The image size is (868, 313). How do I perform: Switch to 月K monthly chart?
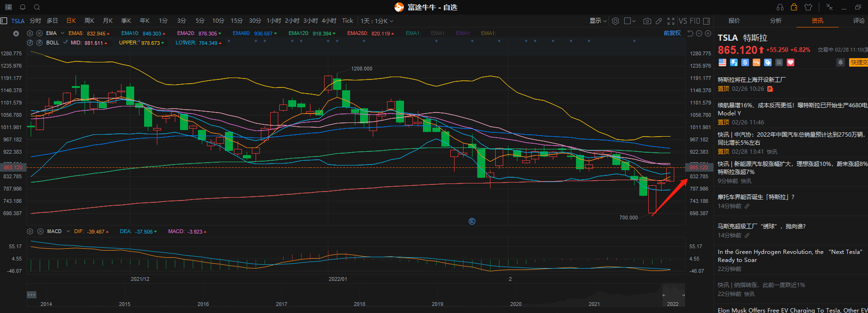point(108,21)
